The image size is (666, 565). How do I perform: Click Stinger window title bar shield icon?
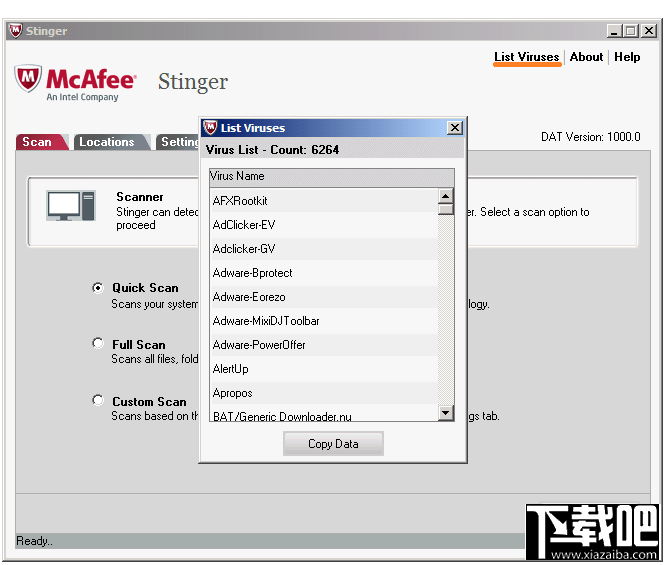click(15, 31)
